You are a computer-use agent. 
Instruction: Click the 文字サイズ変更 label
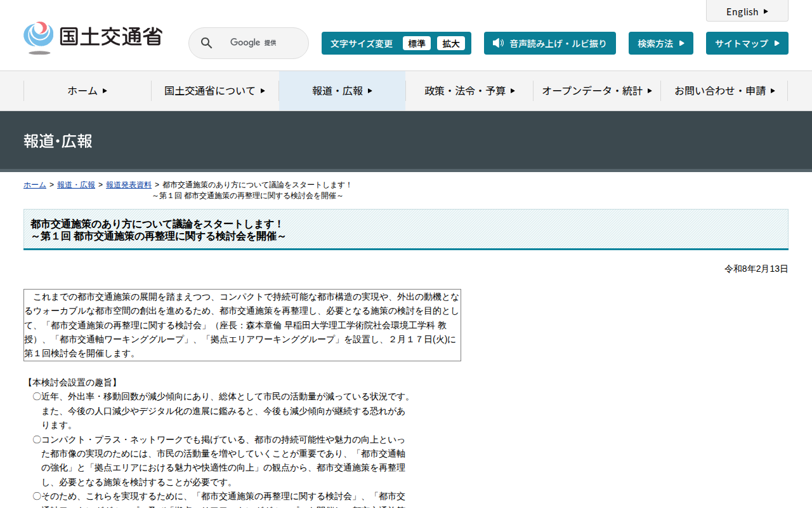point(362,43)
